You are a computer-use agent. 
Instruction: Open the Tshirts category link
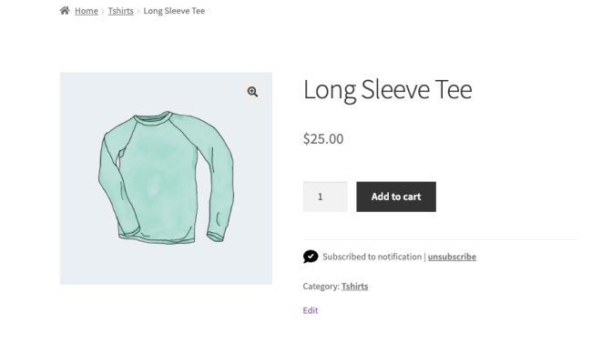(355, 287)
